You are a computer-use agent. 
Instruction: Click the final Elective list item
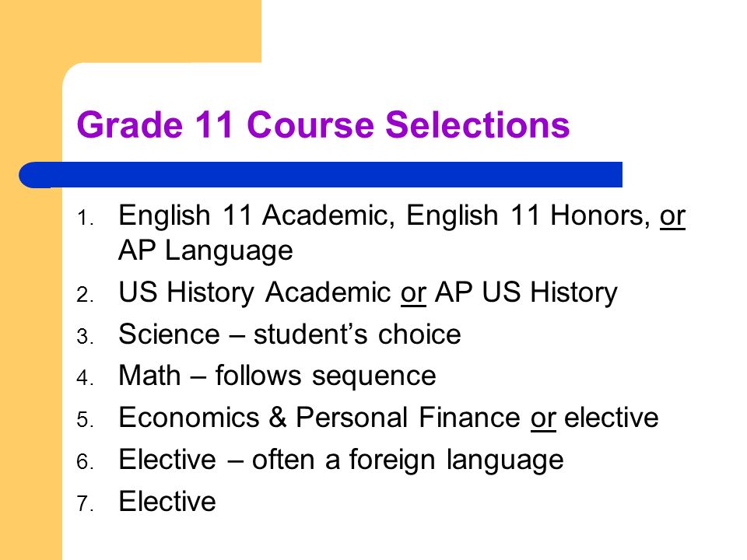[x=167, y=502]
